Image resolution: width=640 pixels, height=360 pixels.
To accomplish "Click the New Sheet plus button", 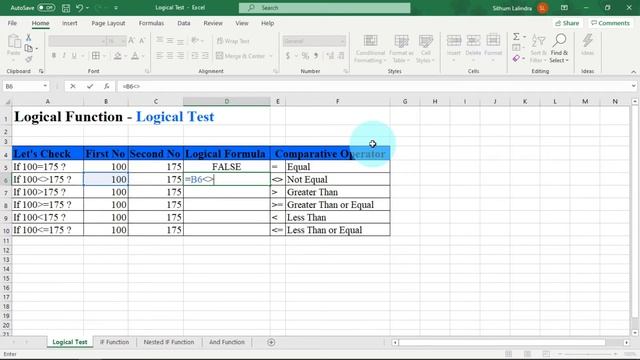I will [x=271, y=342].
